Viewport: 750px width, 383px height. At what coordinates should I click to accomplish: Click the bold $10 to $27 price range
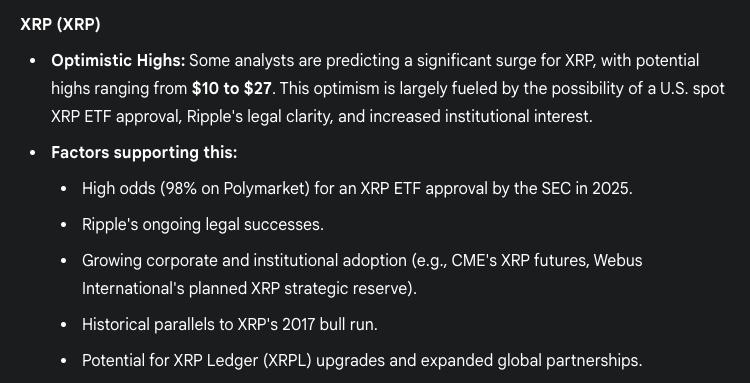(x=232, y=88)
